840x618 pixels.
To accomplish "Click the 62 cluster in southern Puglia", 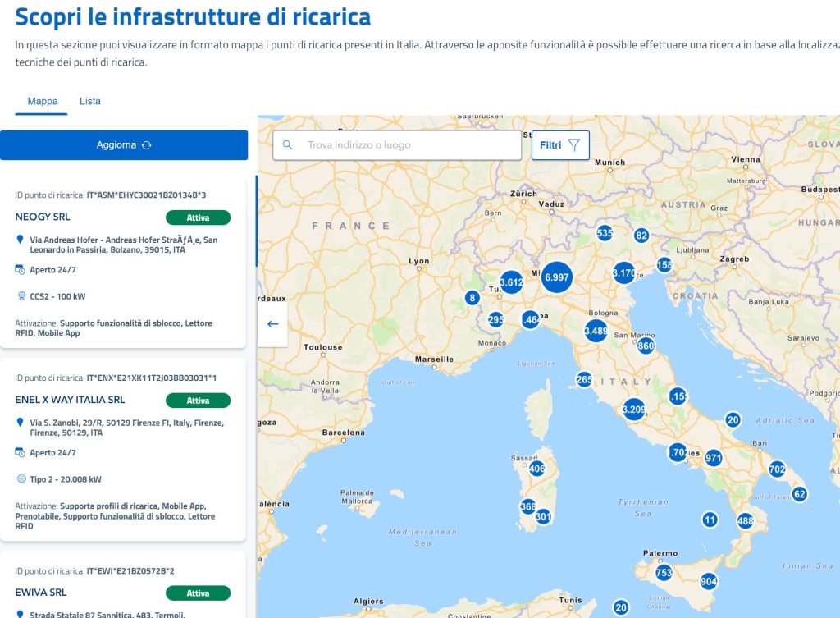I will pos(799,494).
